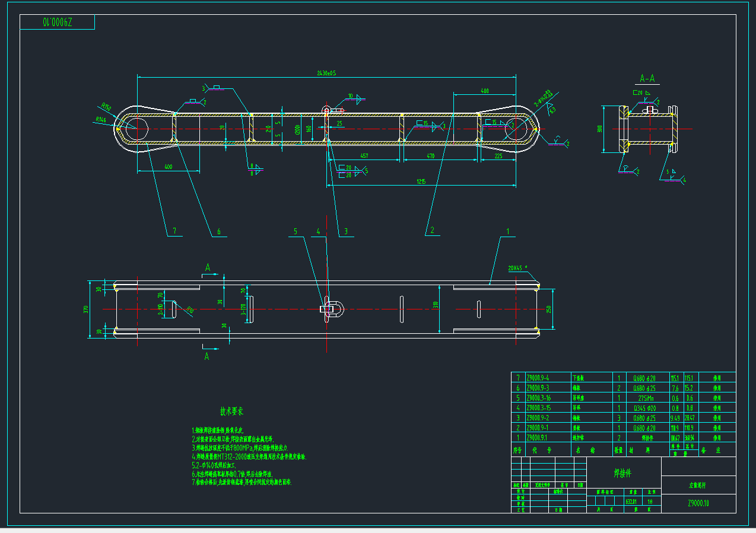Select the large 焊接件 title block text

[622, 473]
